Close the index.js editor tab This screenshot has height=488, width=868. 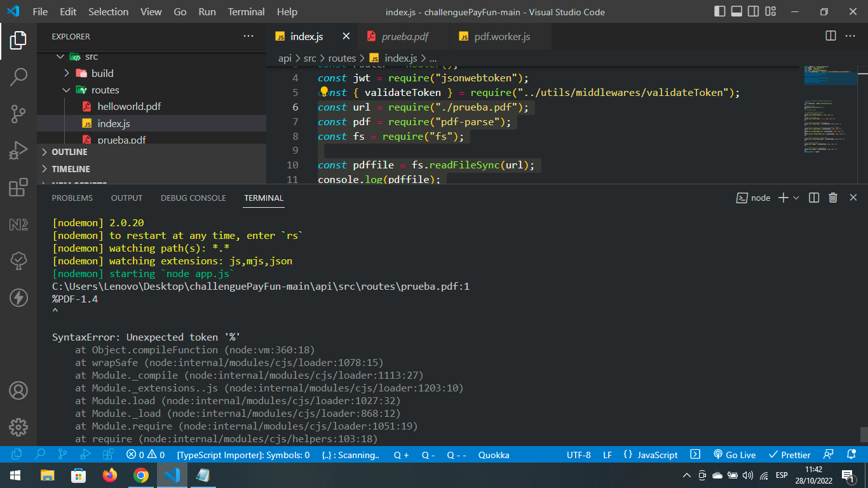346,36
